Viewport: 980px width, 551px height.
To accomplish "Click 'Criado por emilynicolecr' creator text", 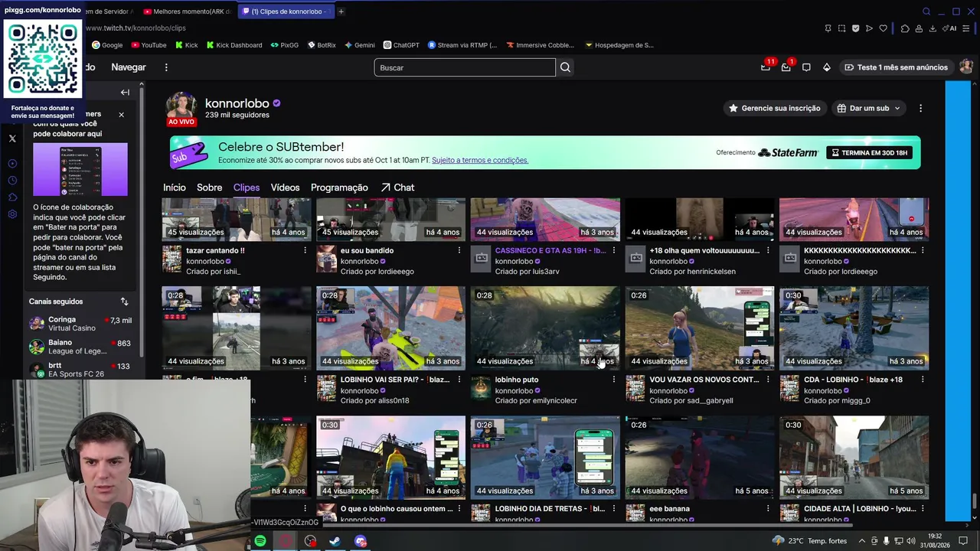I will (x=536, y=400).
